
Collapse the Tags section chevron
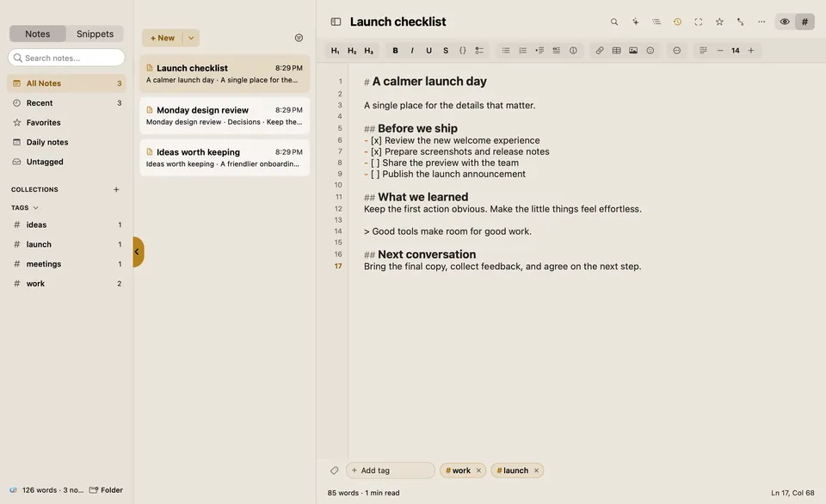coord(36,208)
